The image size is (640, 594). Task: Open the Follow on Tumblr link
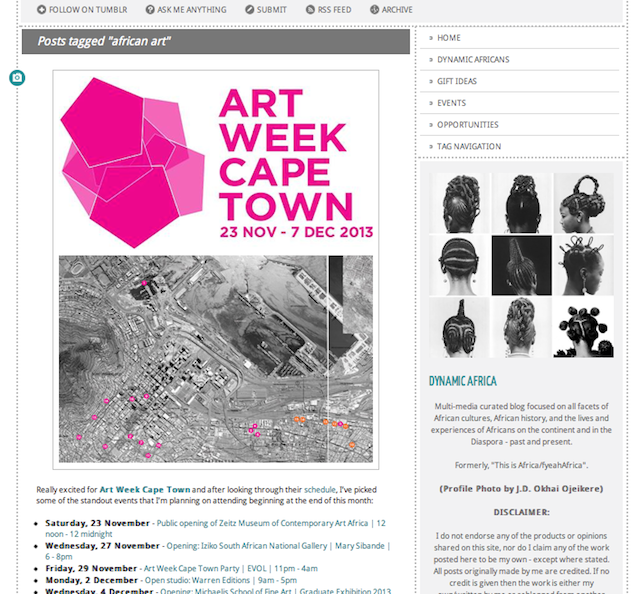coord(88,9)
